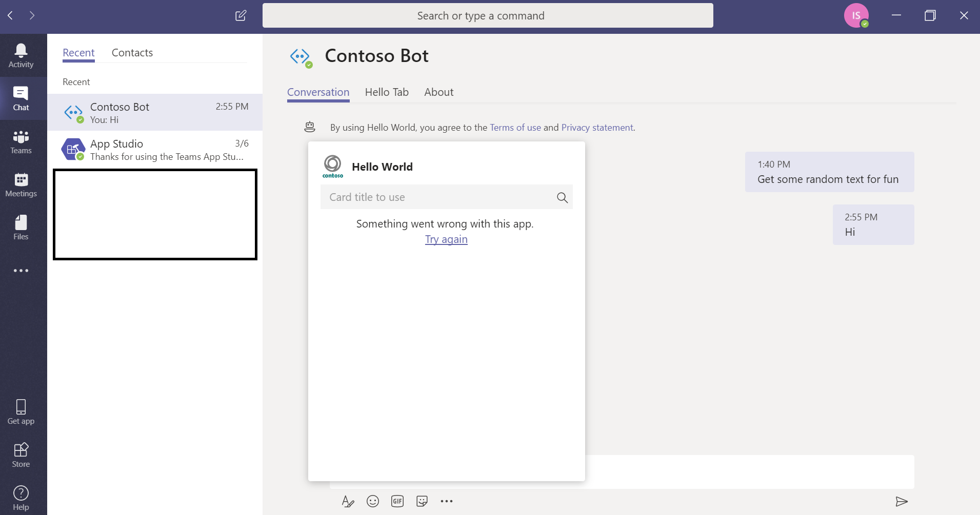Open the Privacy statement link

click(596, 127)
